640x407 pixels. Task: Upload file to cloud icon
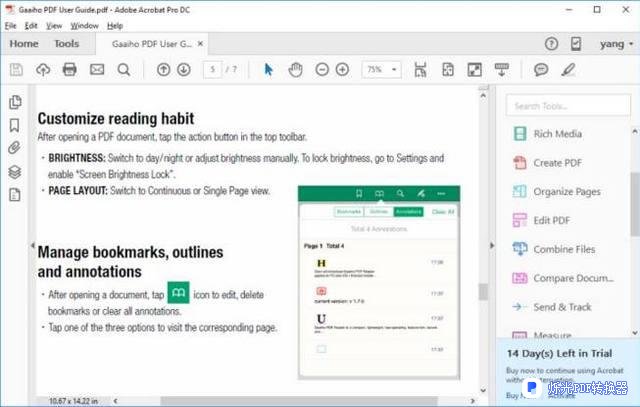pos(43,70)
